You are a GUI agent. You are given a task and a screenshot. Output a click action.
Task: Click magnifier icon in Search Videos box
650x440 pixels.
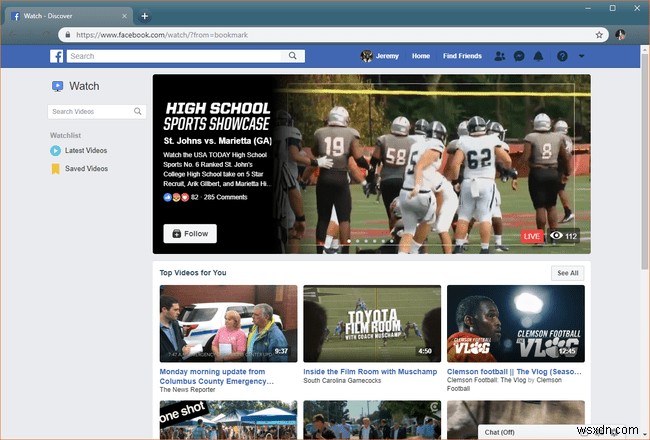click(138, 111)
